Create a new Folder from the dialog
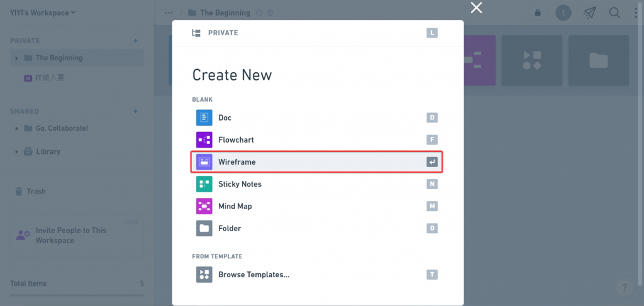644x306 pixels. click(x=317, y=229)
